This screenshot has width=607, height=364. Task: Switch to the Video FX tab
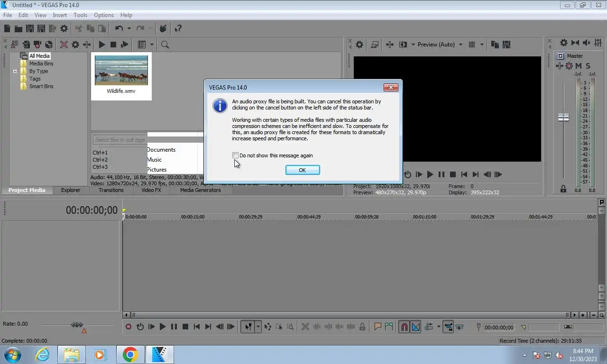coord(151,190)
